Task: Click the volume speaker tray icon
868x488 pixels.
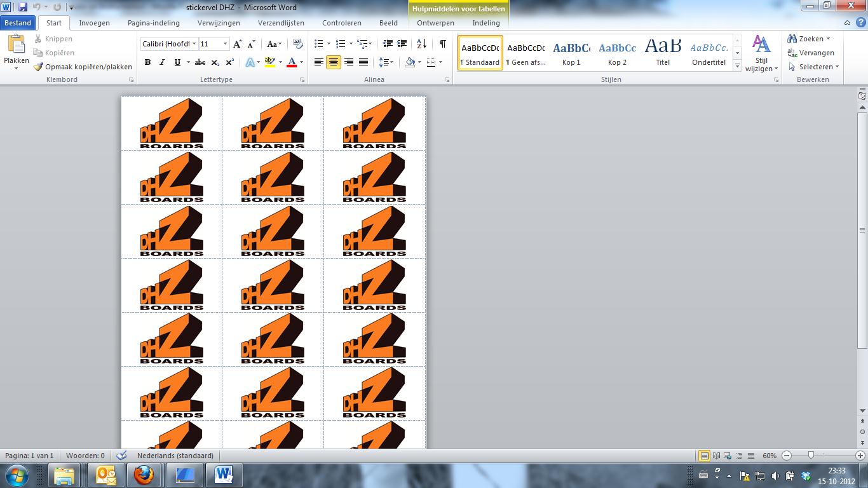Action: (775, 475)
